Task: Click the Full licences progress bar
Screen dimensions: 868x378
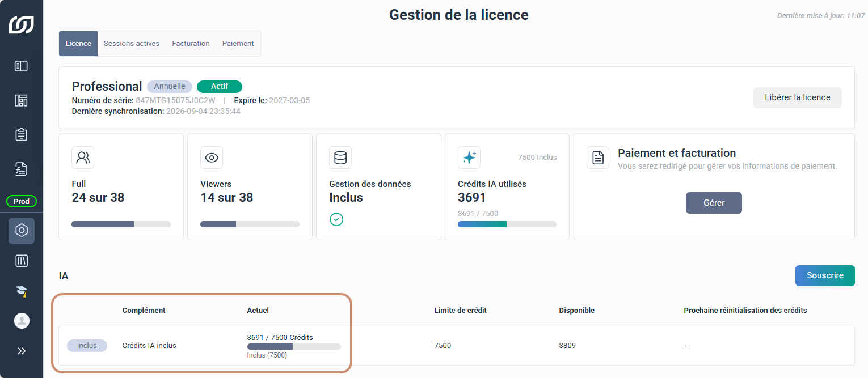Action: point(121,224)
